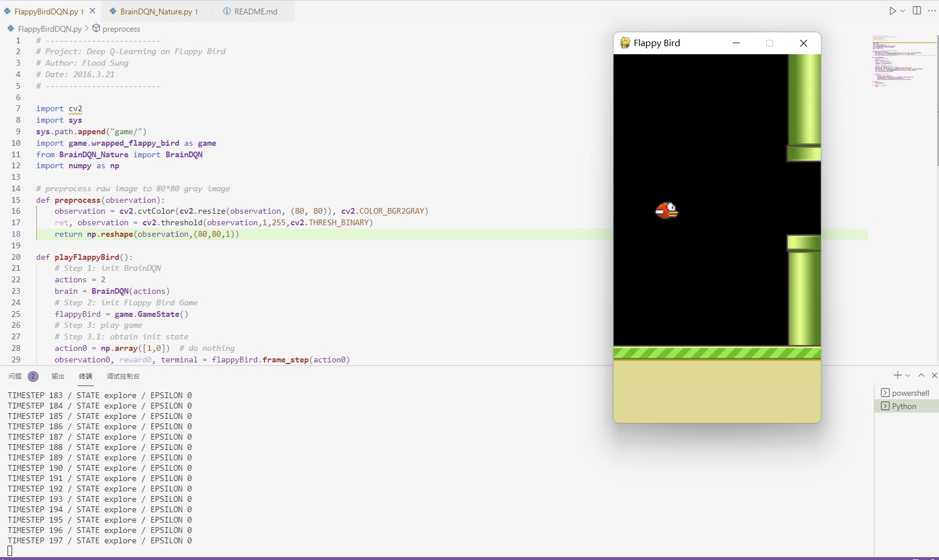
Task: Split the editor to the right
Action: click(917, 11)
